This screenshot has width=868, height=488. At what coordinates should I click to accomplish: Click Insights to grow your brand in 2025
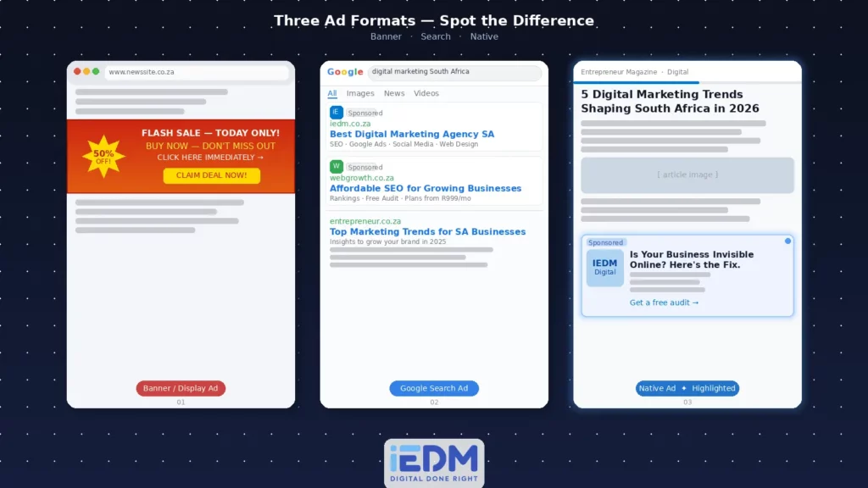tap(387, 241)
